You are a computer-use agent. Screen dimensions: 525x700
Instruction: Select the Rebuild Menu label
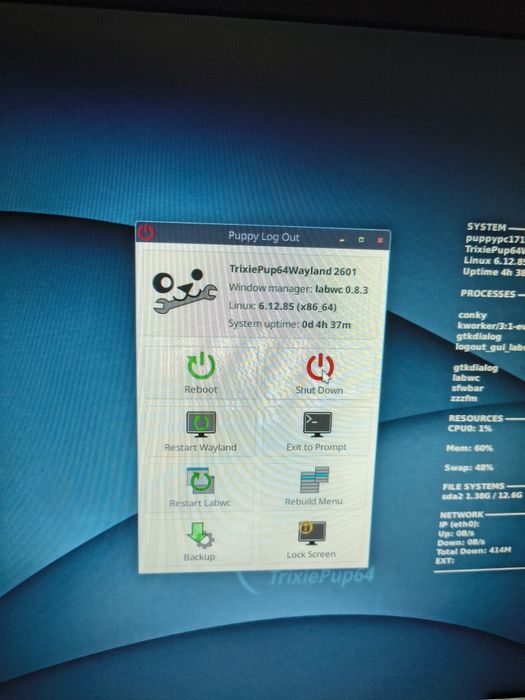(314, 501)
